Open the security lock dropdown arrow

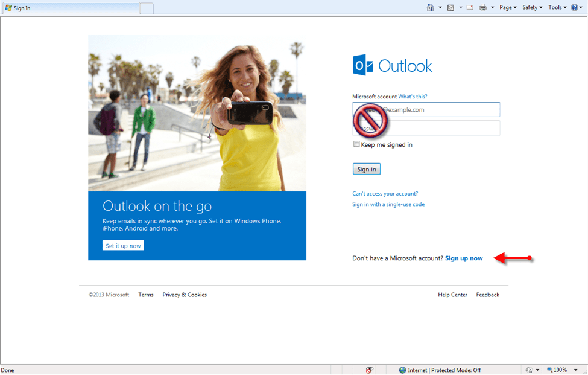click(537, 370)
